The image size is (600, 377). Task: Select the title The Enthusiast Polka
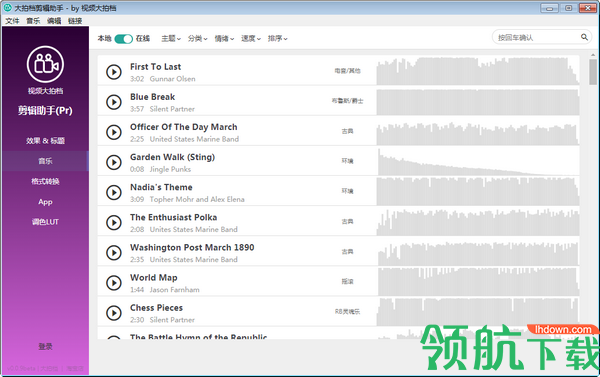(x=173, y=217)
